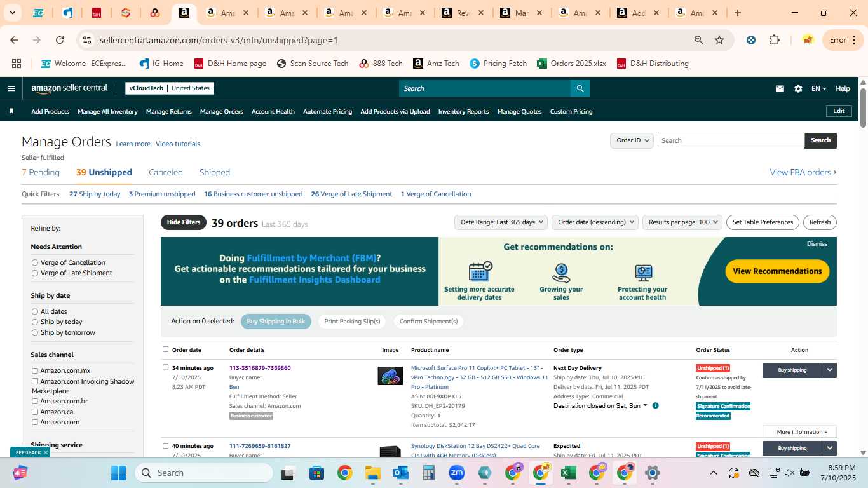The width and height of the screenshot is (868, 488).
Task: Check the Amazon.com.mx sales channel box
Action: tap(35, 370)
